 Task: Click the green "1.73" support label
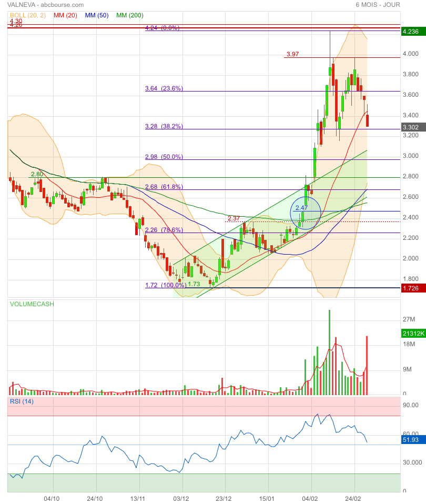click(194, 284)
